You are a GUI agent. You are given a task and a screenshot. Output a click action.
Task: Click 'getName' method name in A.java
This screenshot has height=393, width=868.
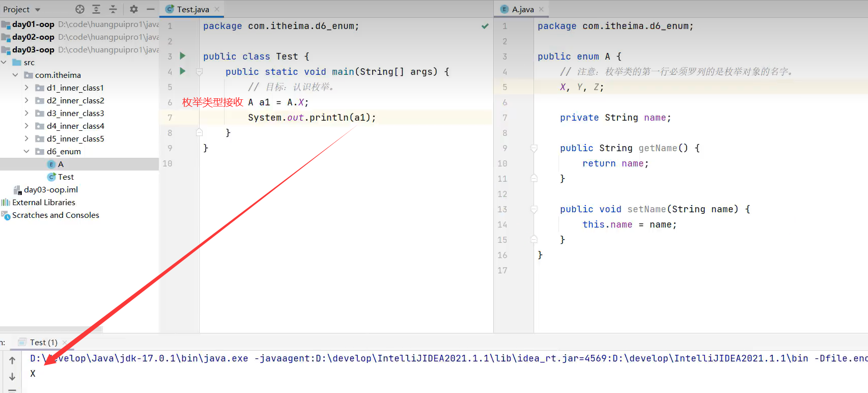[658, 148]
